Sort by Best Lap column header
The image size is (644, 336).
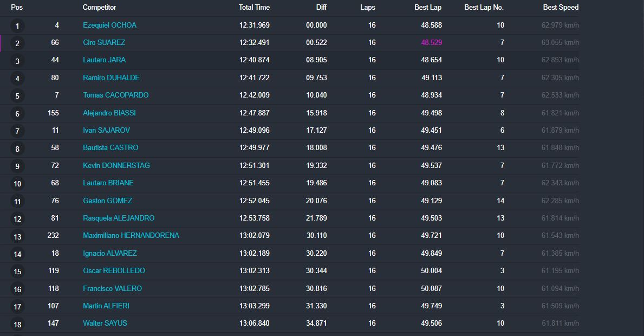point(429,8)
